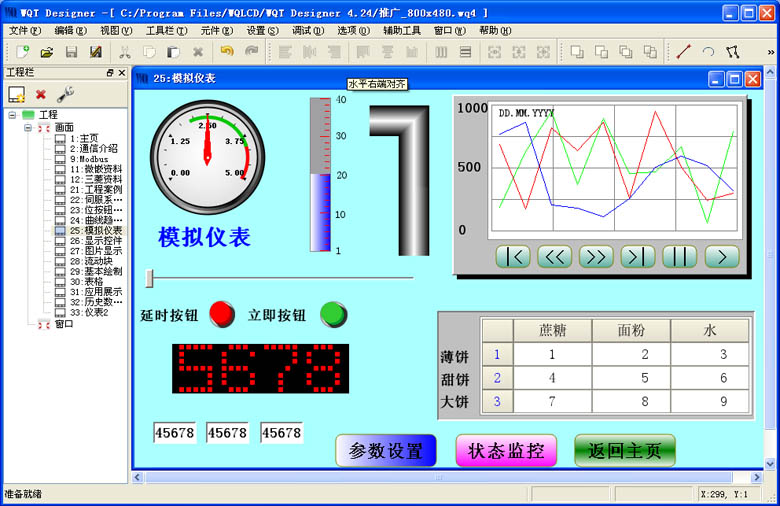780x506 pixels.
Task: Jump to last data chart button
Action: point(638,257)
